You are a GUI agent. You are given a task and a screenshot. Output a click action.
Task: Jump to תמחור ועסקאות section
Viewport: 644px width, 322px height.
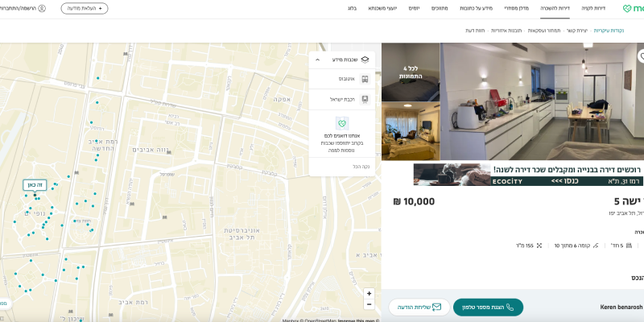click(544, 31)
